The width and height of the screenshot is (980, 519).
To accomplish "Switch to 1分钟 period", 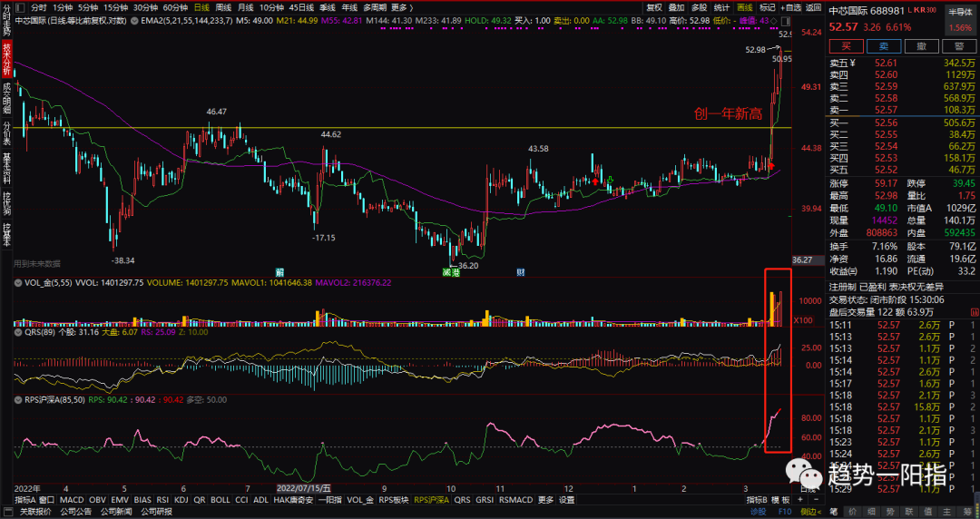I will pos(63,7).
